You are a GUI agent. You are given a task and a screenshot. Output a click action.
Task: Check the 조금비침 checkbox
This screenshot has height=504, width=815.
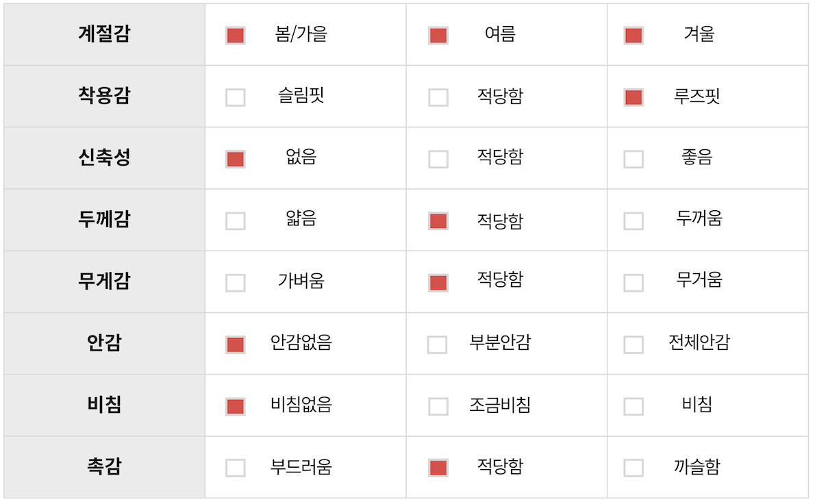pos(438,407)
